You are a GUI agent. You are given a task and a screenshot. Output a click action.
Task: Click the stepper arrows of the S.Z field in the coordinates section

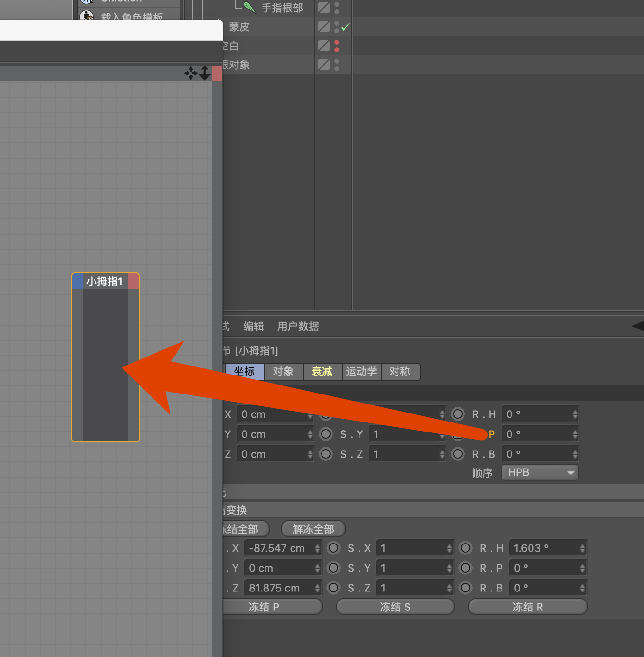(442, 454)
